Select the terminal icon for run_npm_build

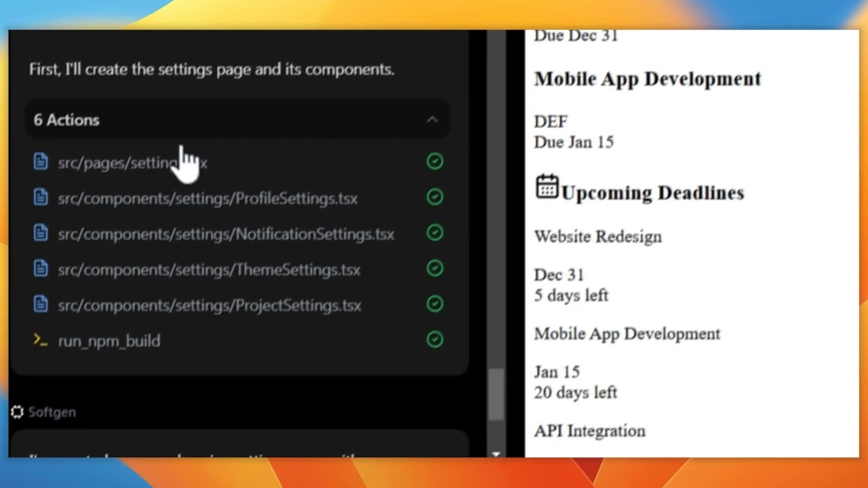(x=41, y=340)
